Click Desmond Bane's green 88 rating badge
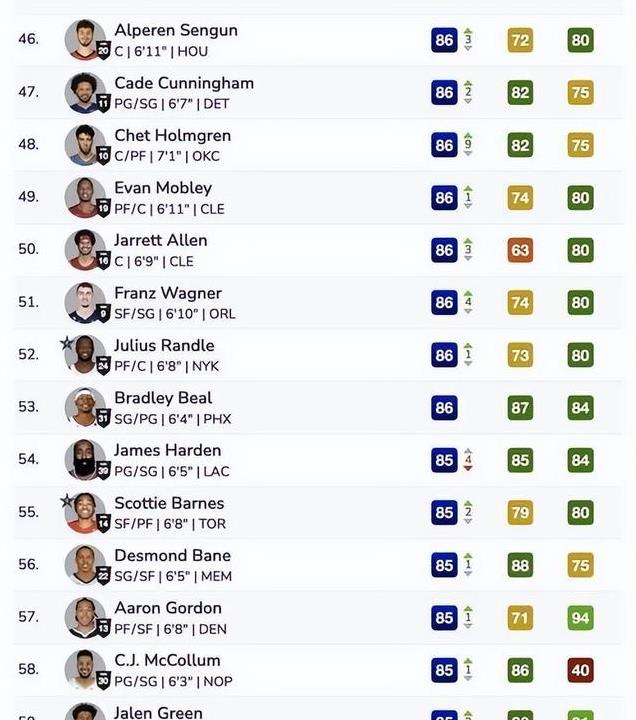636x720 pixels. point(520,565)
